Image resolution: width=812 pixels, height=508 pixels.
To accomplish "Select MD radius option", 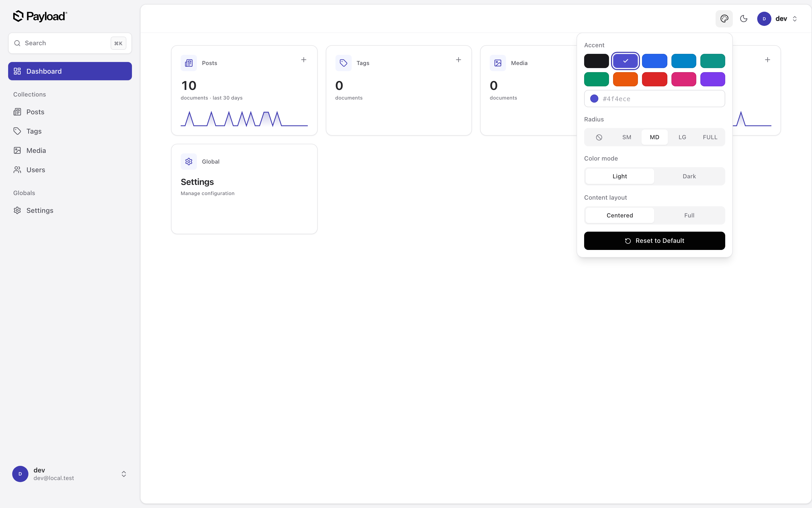I will click(654, 137).
